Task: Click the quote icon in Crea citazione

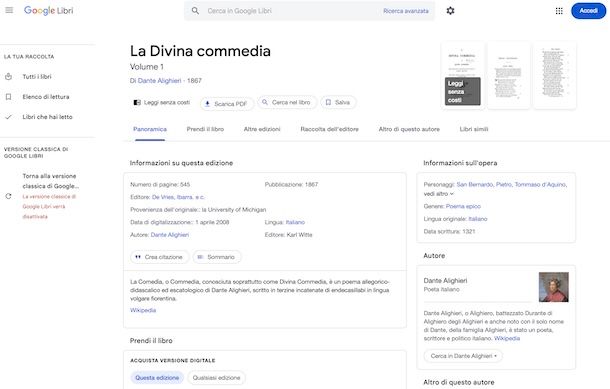Action: pyautogui.click(x=138, y=257)
